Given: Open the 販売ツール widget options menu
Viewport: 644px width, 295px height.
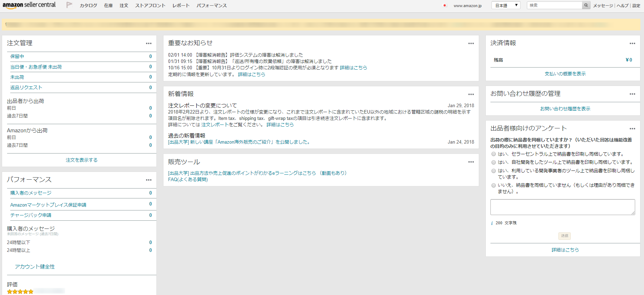Looking at the screenshot, I should 471,162.
